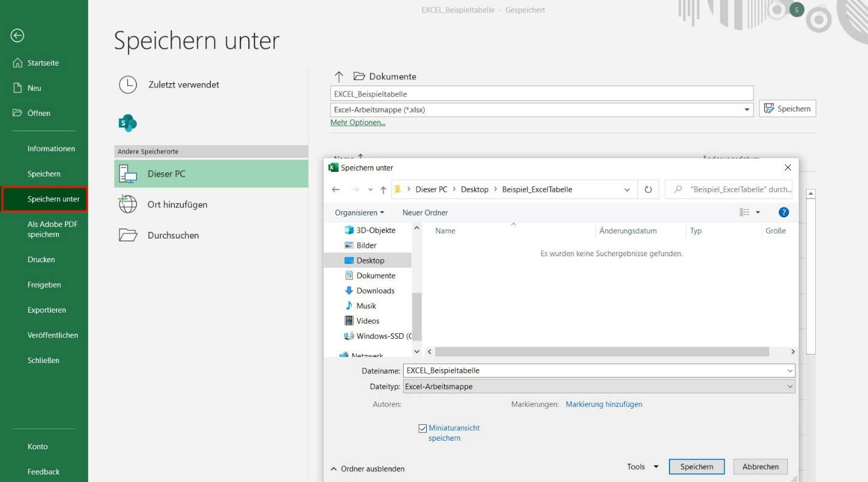The width and height of the screenshot is (868, 482).
Task: Go up one level in save dialog
Action: pyautogui.click(x=383, y=189)
